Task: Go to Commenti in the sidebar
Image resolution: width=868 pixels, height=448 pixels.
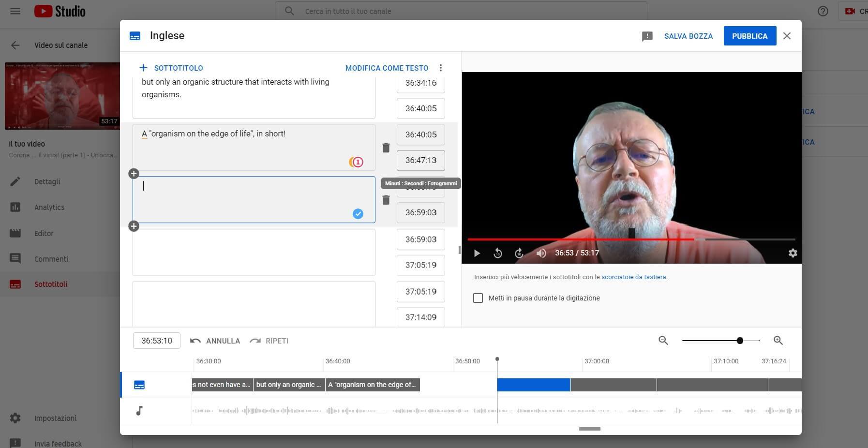Action: tap(51, 259)
